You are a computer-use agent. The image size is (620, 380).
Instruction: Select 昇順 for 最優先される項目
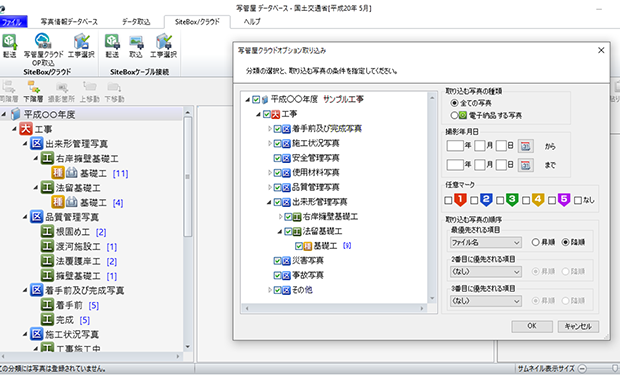[x=535, y=242]
